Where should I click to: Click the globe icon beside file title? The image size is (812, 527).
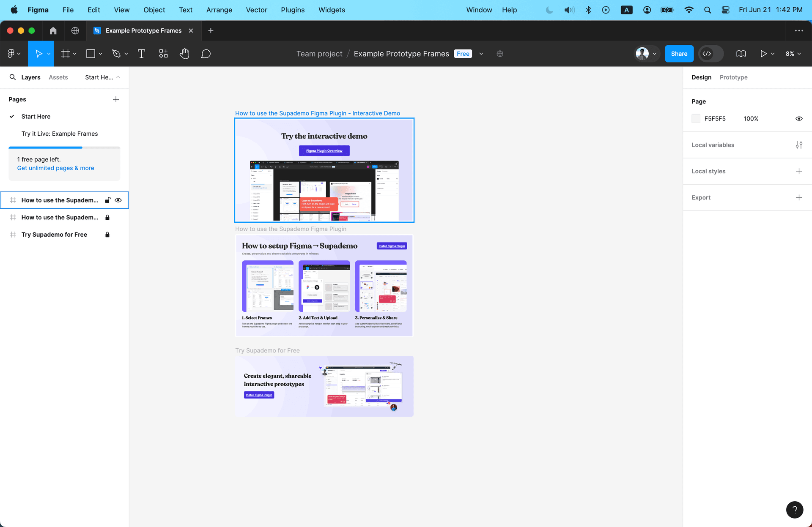[500, 54]
